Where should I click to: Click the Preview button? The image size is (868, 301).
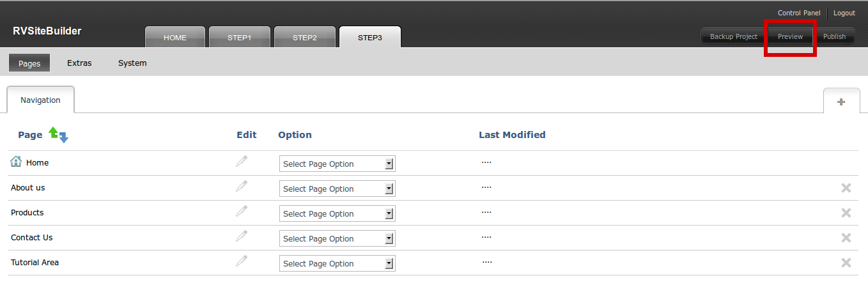(790, 37)
